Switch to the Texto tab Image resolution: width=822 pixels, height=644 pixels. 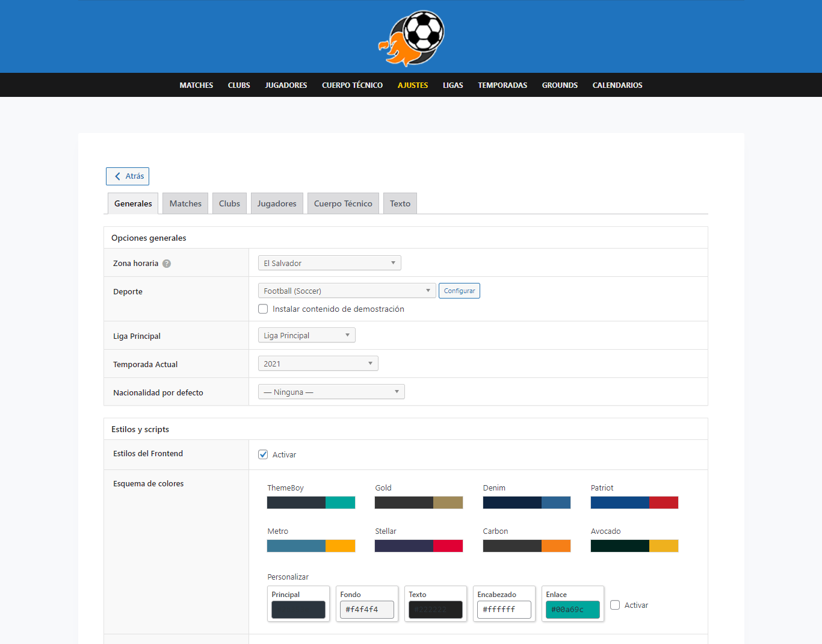point(400,203)
